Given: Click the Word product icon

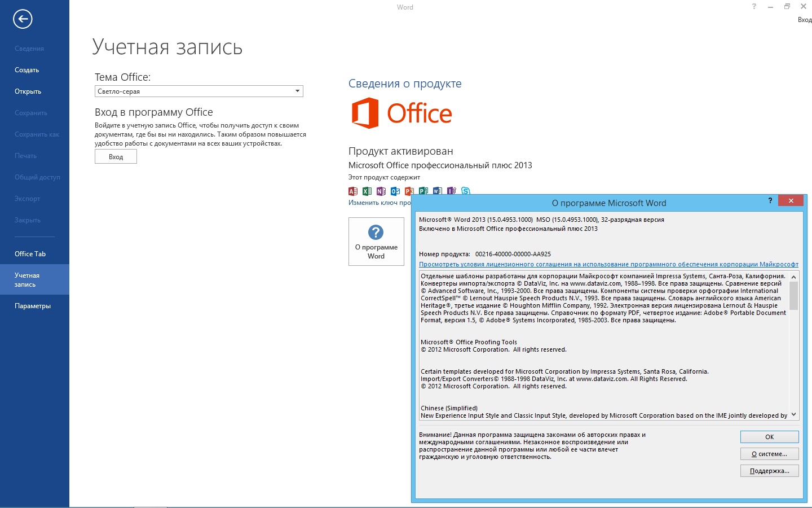Looking at the screenshot, I should pyautogui.click(x=438, y=191).
